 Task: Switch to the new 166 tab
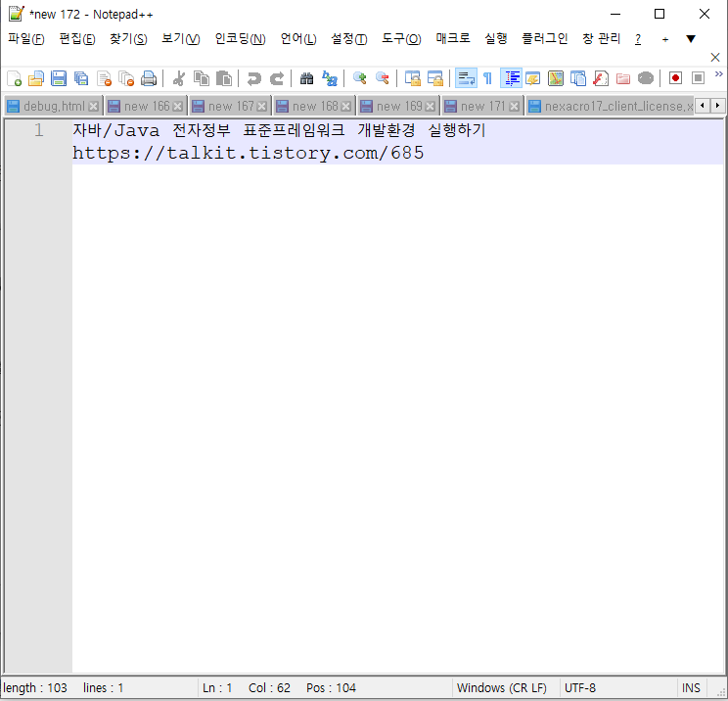click(146, 106)
